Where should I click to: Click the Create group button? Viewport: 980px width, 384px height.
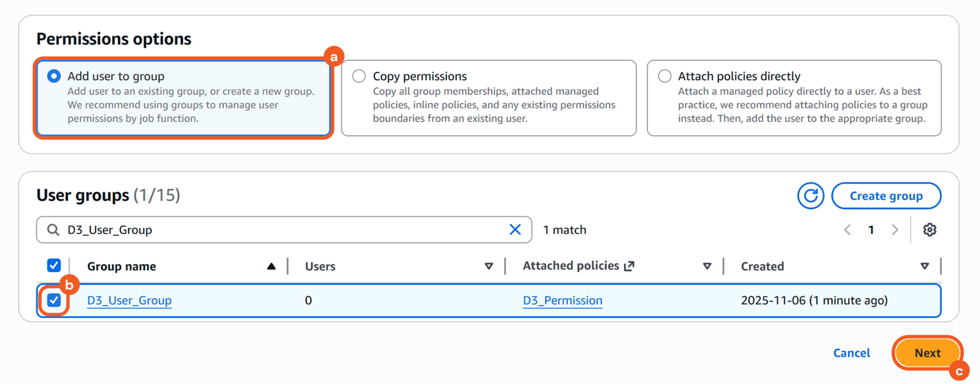click(x=886, y=196)
